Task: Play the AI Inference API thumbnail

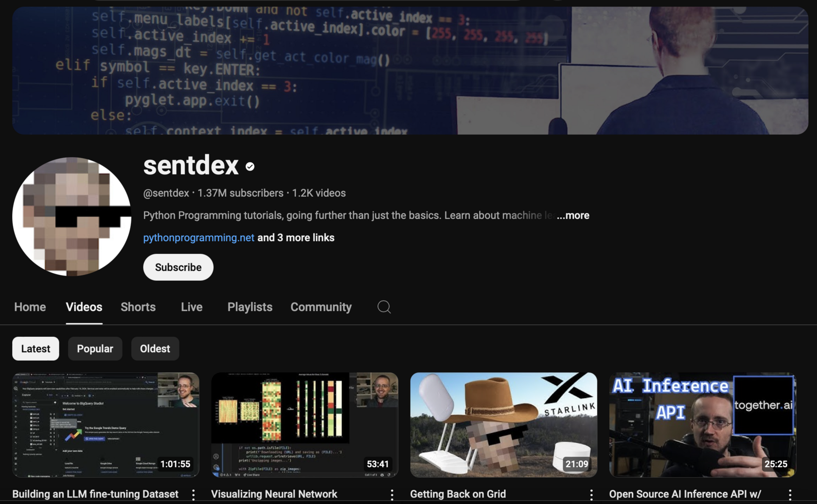Action: click(702, 425)
